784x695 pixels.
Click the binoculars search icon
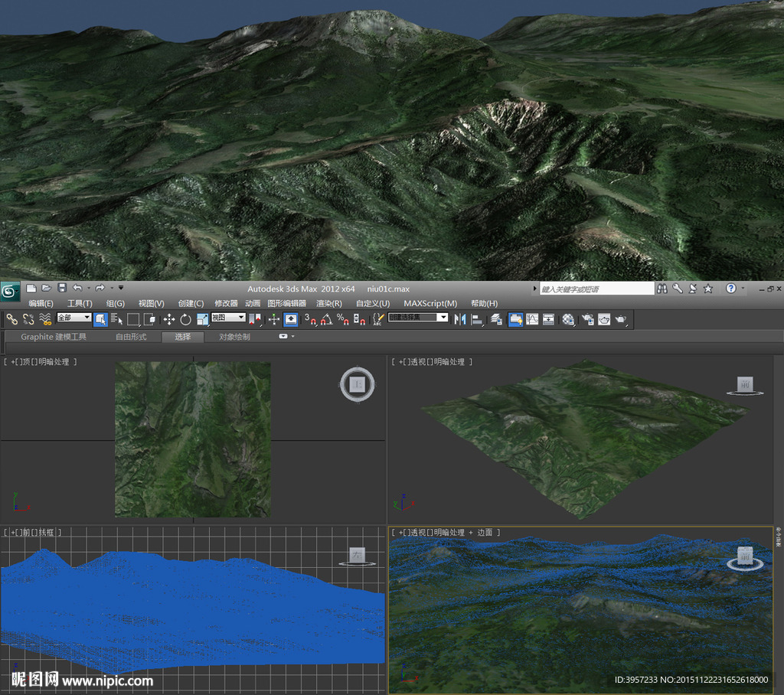point(662,289)
